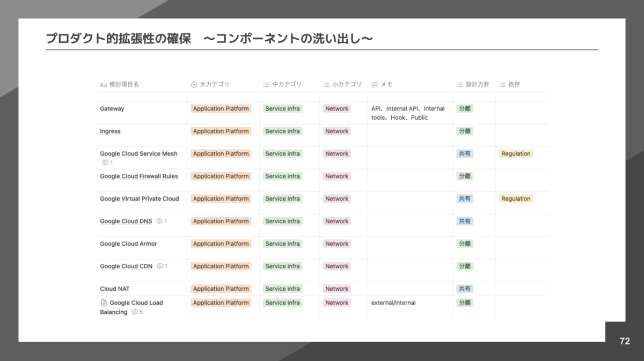
Task: Click the empty メモ cell of the Ingress row
Action: (409, 131)
